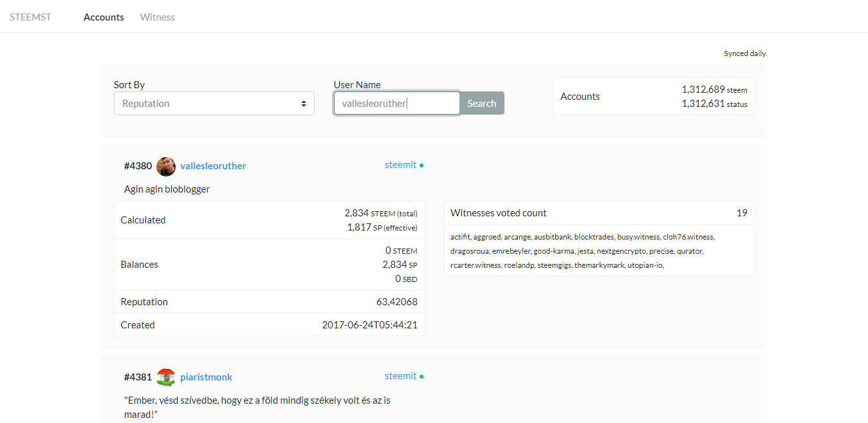Click the Accounts totals panel
This screenshot has height=423, width=868.
654,97
